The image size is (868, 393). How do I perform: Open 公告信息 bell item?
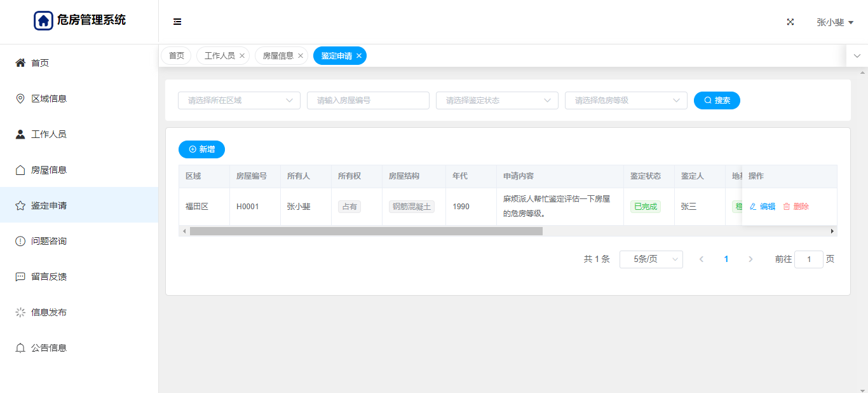point(49,348)
